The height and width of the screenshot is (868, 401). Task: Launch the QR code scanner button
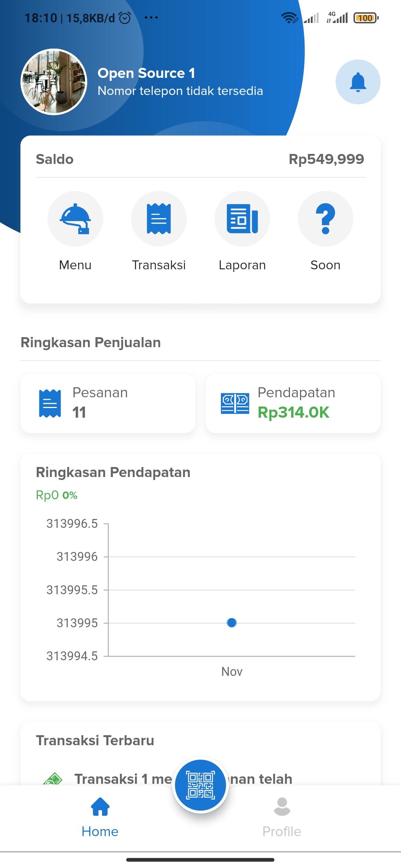[x=200, y=785]
